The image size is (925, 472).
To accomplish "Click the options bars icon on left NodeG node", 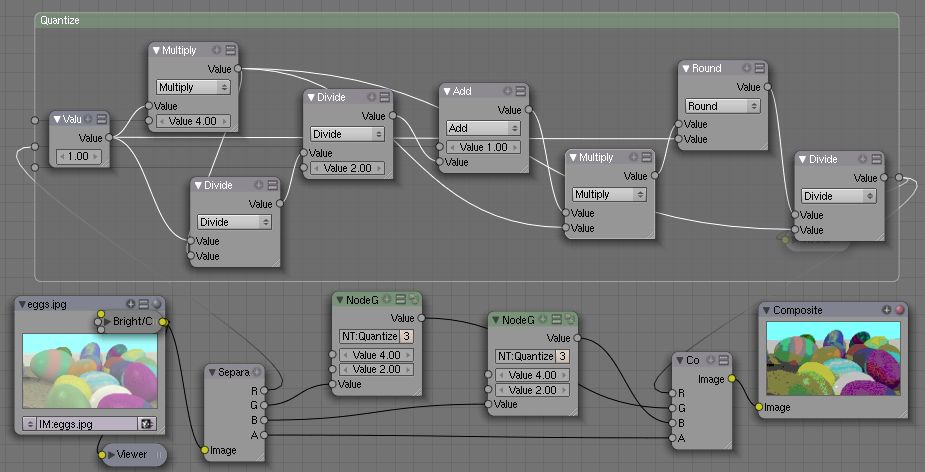I will 401,300.
